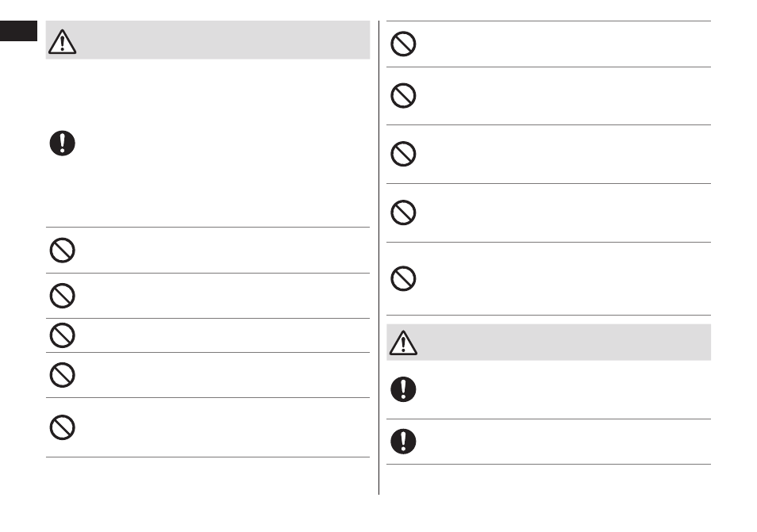
Task: Click the gray header bar in the left column
Action: [208, 40]
